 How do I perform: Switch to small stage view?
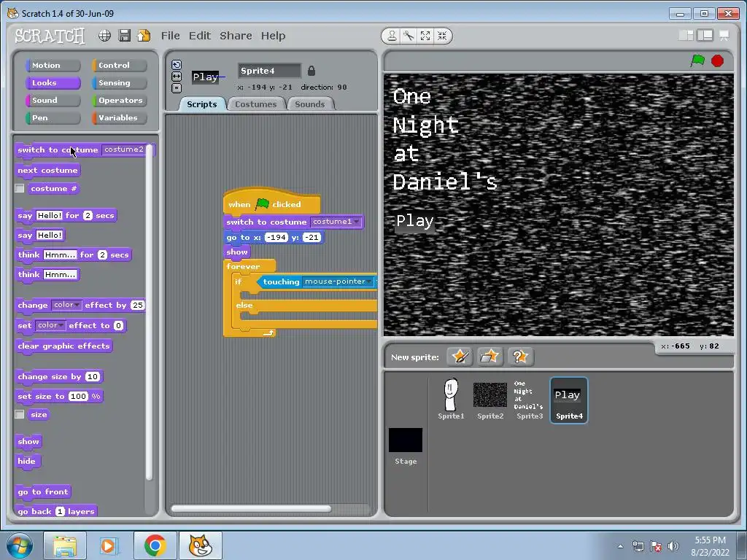pos(686,36)
